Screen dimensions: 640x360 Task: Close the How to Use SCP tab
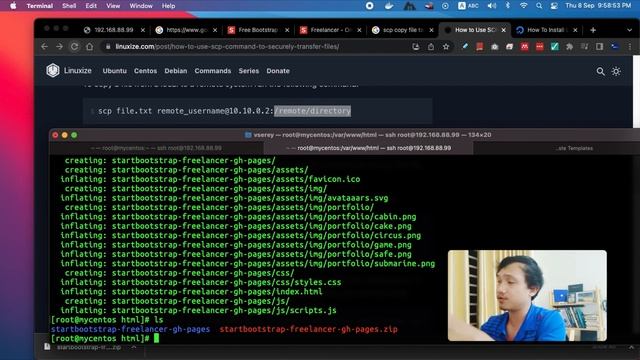[x=503, y=30]
